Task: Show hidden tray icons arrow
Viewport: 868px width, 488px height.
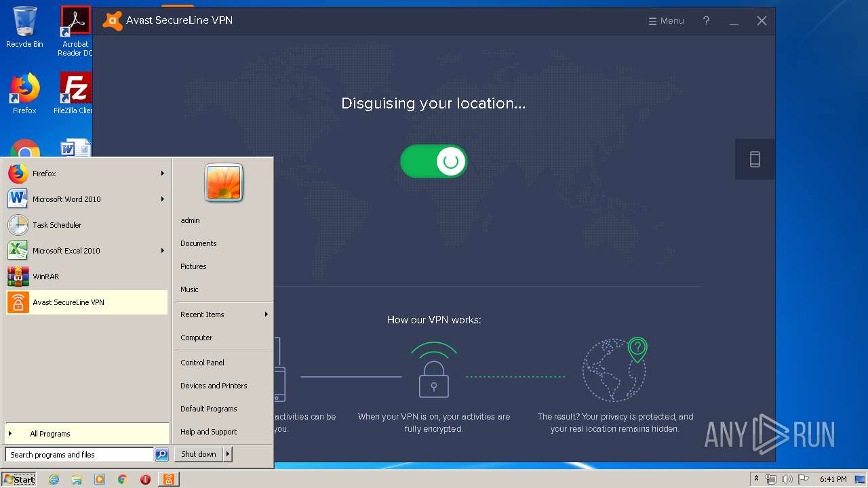Action: (x=756, y=479)
